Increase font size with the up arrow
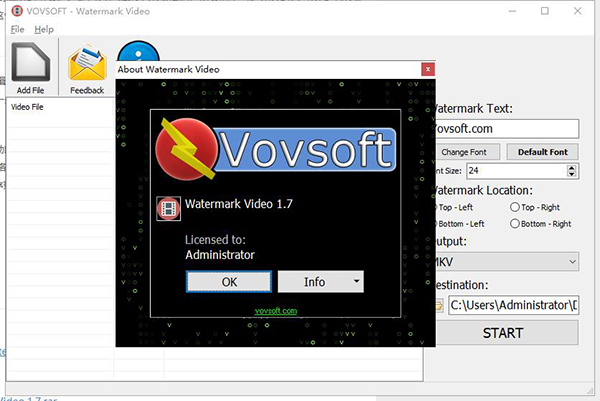Screen dimensions: 600x401 [571, 168]
